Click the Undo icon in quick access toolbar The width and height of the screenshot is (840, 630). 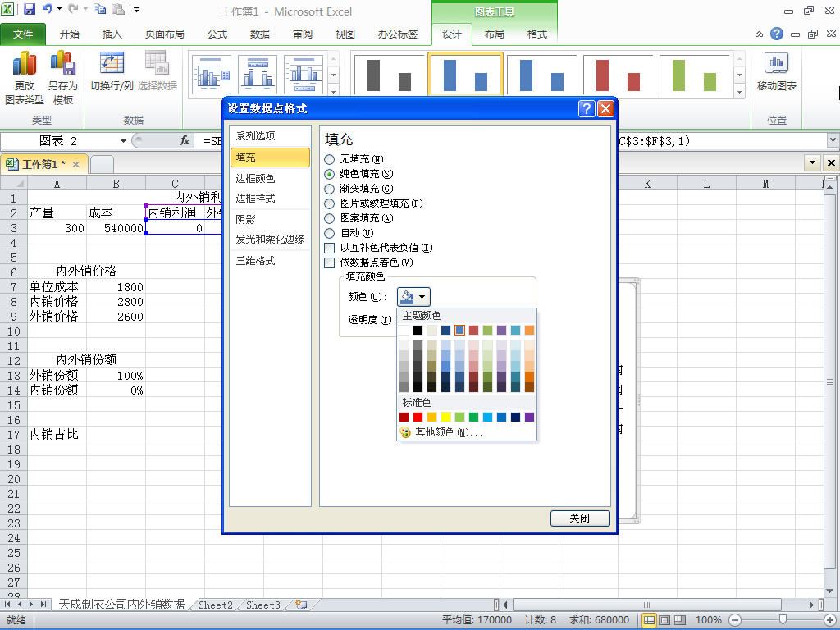point(47,9)
